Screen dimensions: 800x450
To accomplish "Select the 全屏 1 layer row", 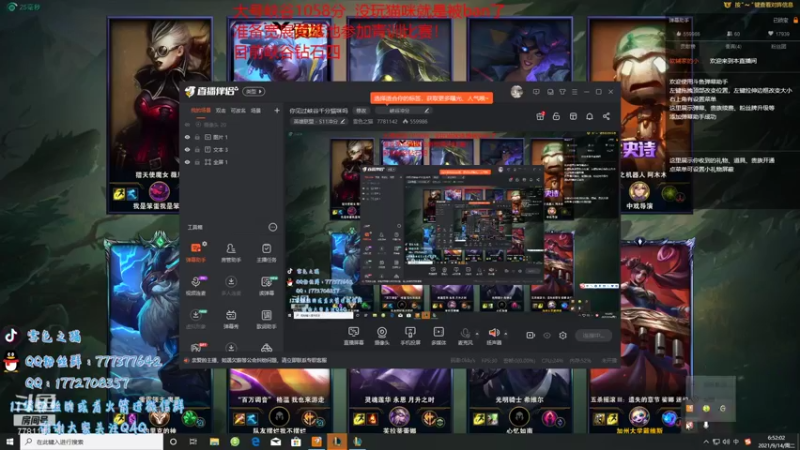I will 232,162.
